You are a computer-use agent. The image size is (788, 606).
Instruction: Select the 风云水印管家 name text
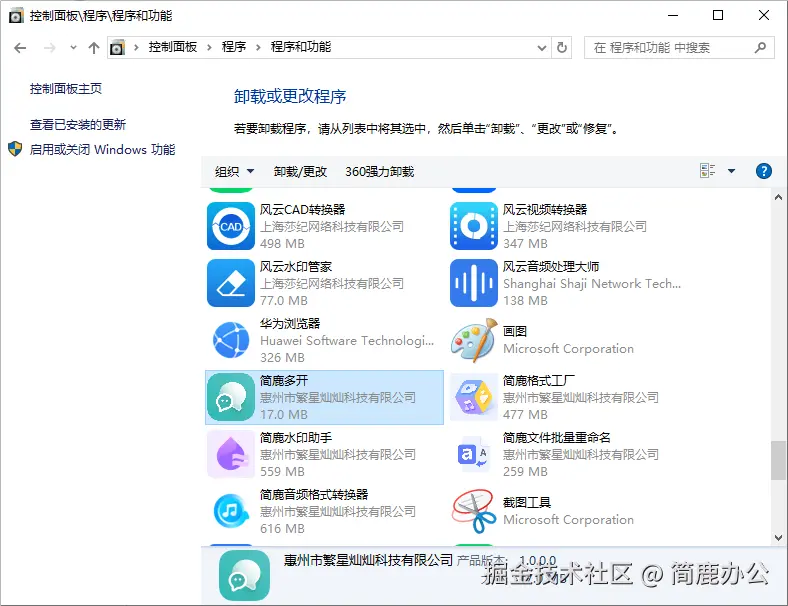pos(296,266)
